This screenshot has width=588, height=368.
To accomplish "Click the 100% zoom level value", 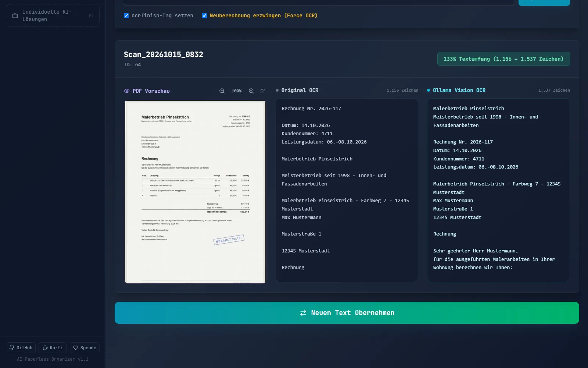I will tap(237, 91).
